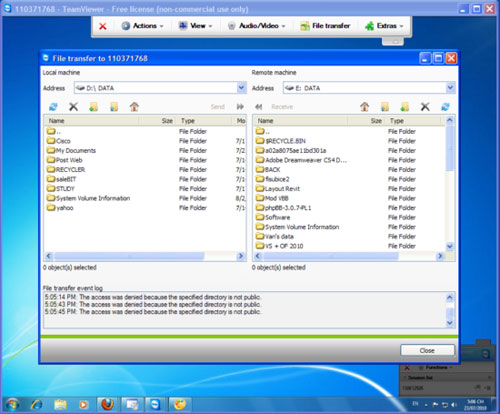The height and width of the screenshot is (414, 500).
Task: Select the STUDY folder
Action: pyautogui.click(x=61, y=189)
